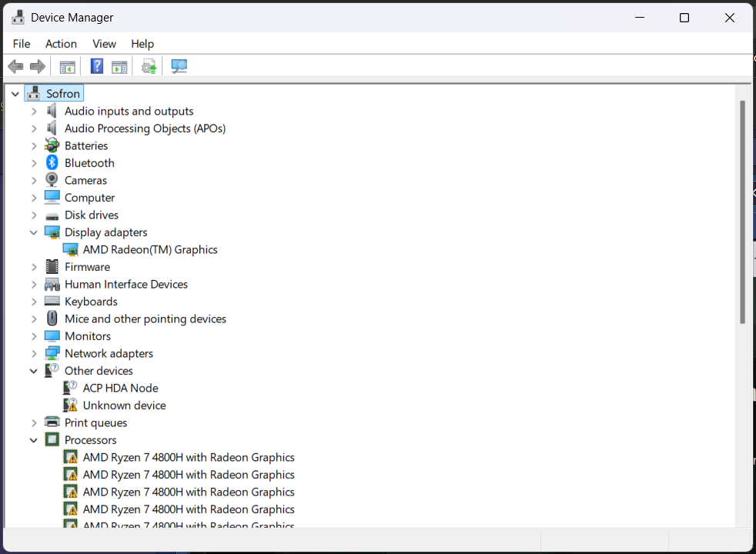Image resolution: width=756 pixels, height=554 pixels.
Task: Click the Firmware chip icon
Action: click(52, 266)
